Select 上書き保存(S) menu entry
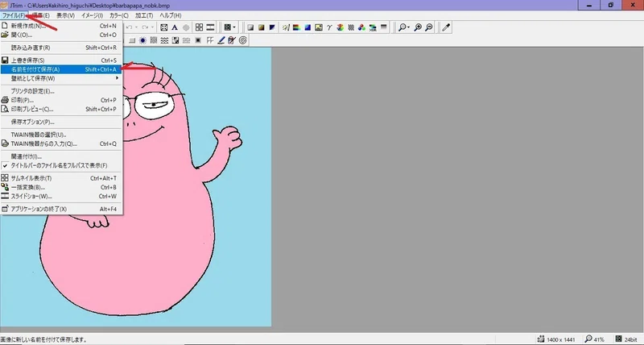The height and width of the screenshot is (345, 644). point(61,60)
